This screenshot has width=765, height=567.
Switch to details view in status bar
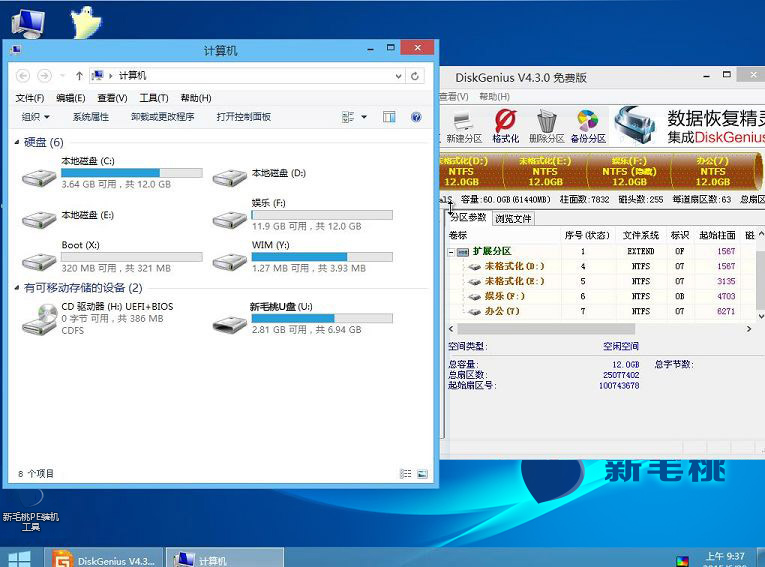[x=405, y=474]
